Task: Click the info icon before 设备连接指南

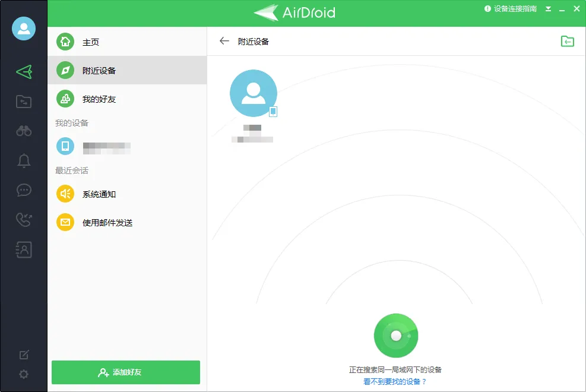Action: [487, 8]
